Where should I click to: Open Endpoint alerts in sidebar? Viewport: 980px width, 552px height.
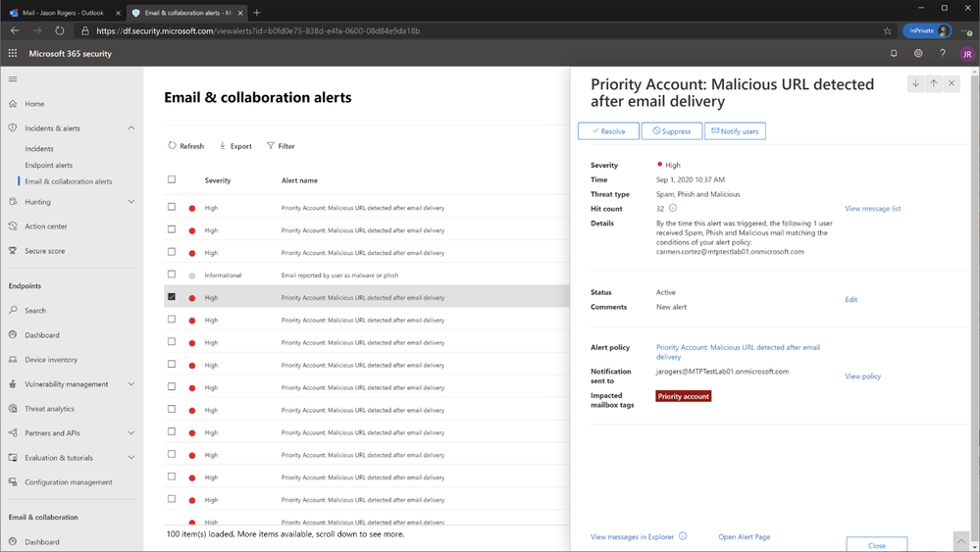49,165
